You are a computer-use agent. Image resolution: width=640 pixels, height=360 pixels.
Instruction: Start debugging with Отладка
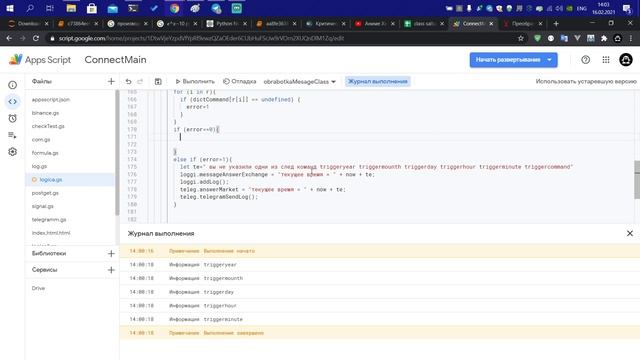coord(240,82)
